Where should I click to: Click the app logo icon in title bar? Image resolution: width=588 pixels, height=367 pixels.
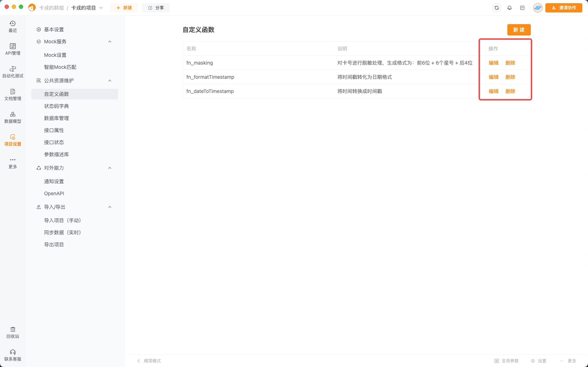pos(32,7)
